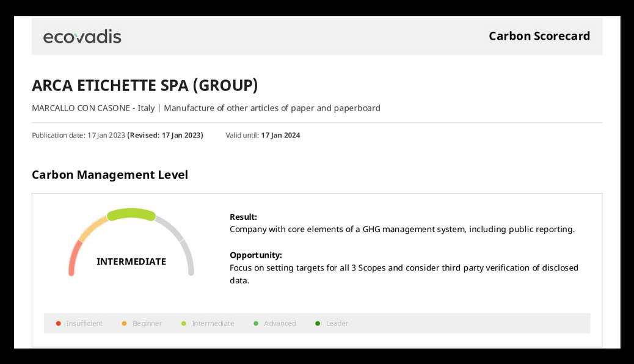This screenshot has height=364, width=634.
Task: Click the lime dot beside Intermediate legend
Action: [x=184, y=324]
